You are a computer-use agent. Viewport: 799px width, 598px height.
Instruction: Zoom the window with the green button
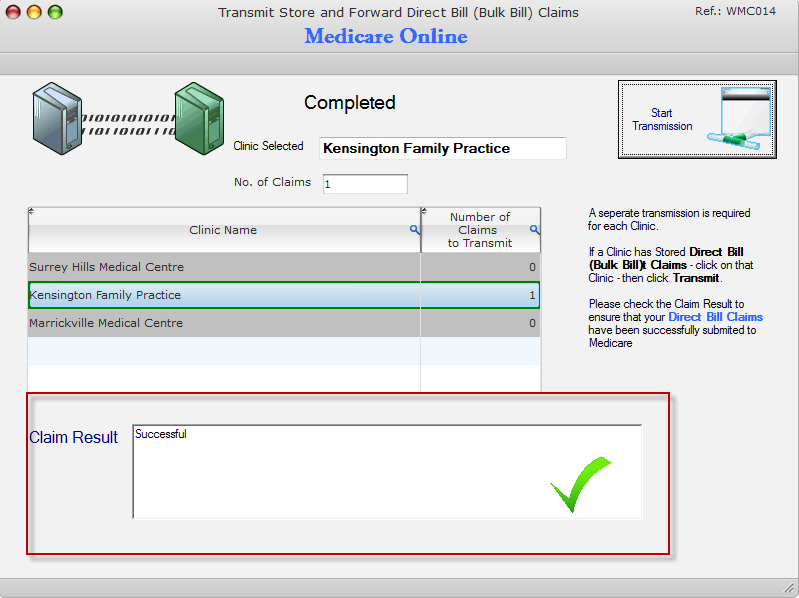pyautogui.click(x=55, y=12)
